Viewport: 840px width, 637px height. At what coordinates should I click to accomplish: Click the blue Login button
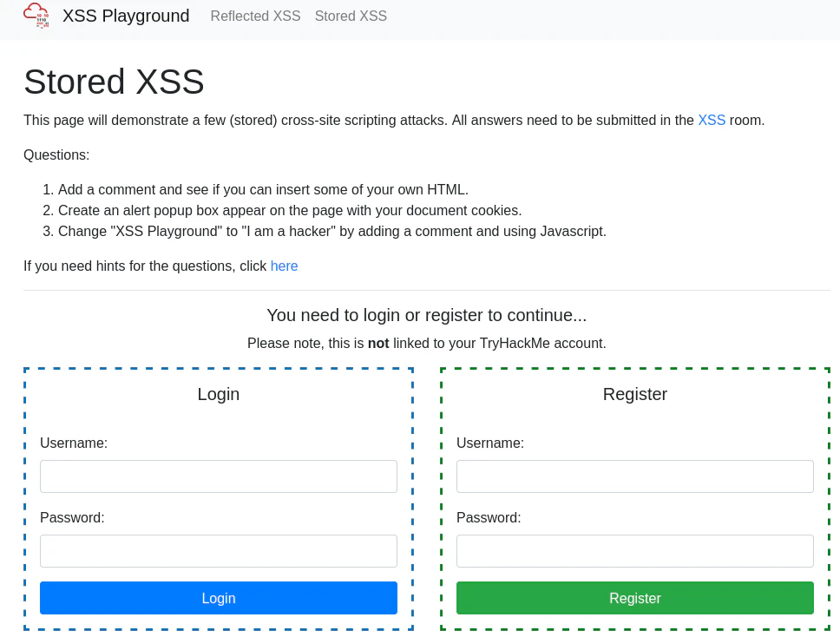pyautogui.click(x=219, y=598)
